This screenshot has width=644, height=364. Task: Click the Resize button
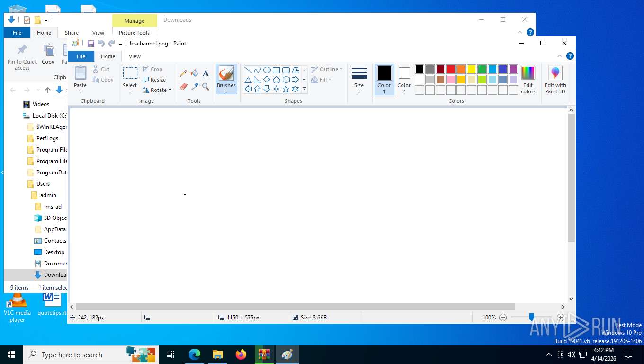click(154, 80)
